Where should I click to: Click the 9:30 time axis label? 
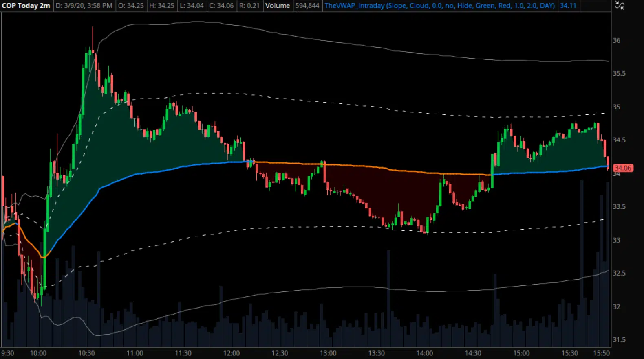[x=8, y=353]
